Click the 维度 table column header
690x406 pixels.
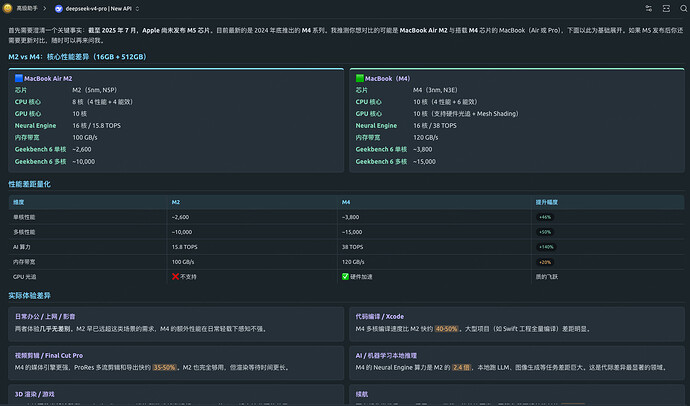(18, 202)
